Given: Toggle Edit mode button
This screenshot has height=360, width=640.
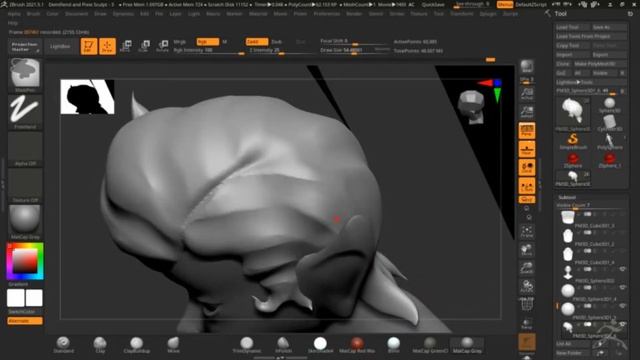Looking at the screenshot, I should [x=89, y=46].
